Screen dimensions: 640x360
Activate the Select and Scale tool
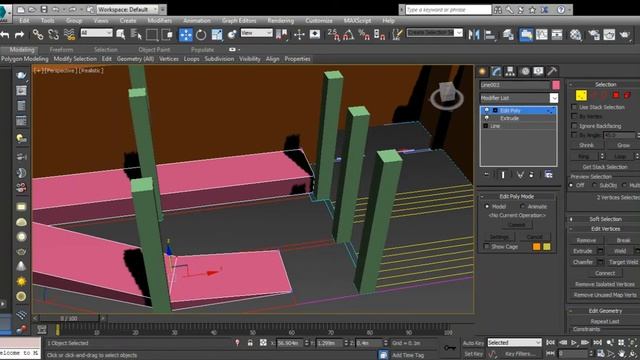217,35
